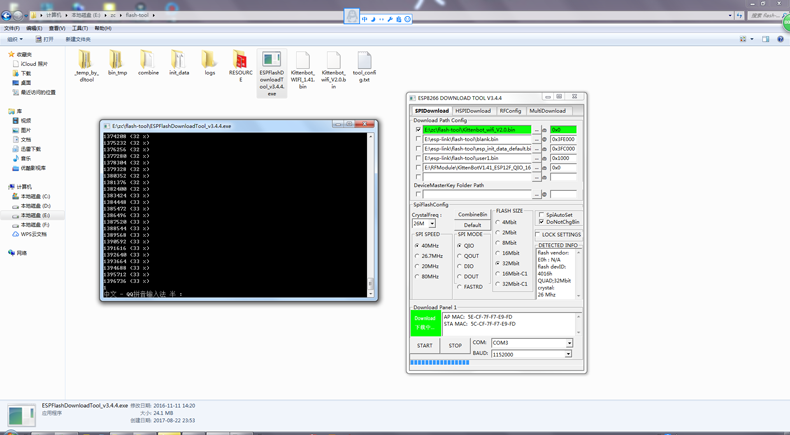Click the 0x3FE000 address field
Screen dimensions: 790x435
point(563,139)
